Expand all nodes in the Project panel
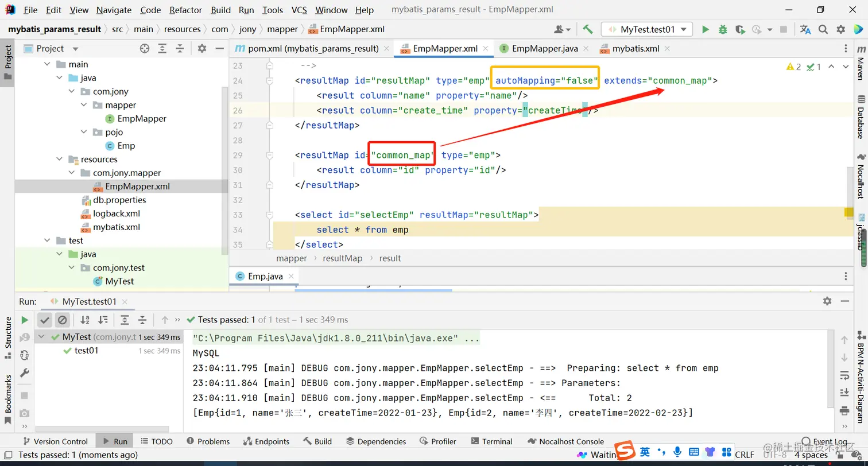Screen dimensions: 868x466 click(x=162, y=49)
